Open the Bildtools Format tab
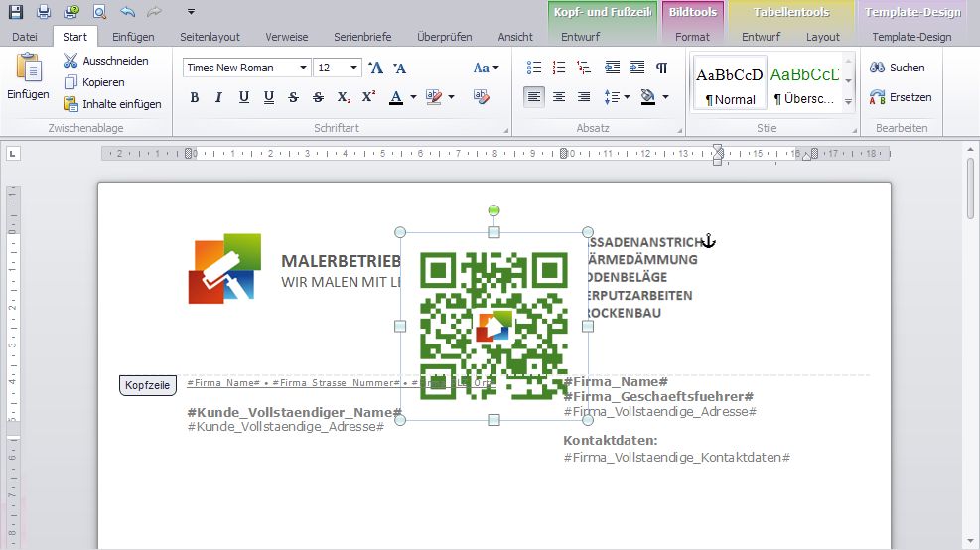This screenshot has height=550, width=980. click(x=692, y=37)
